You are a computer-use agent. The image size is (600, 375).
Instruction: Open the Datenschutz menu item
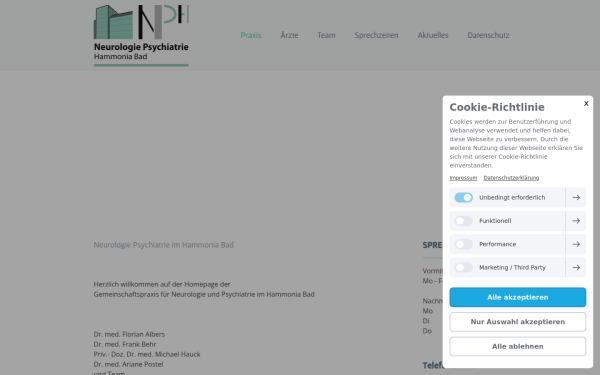tap(488, 35)
